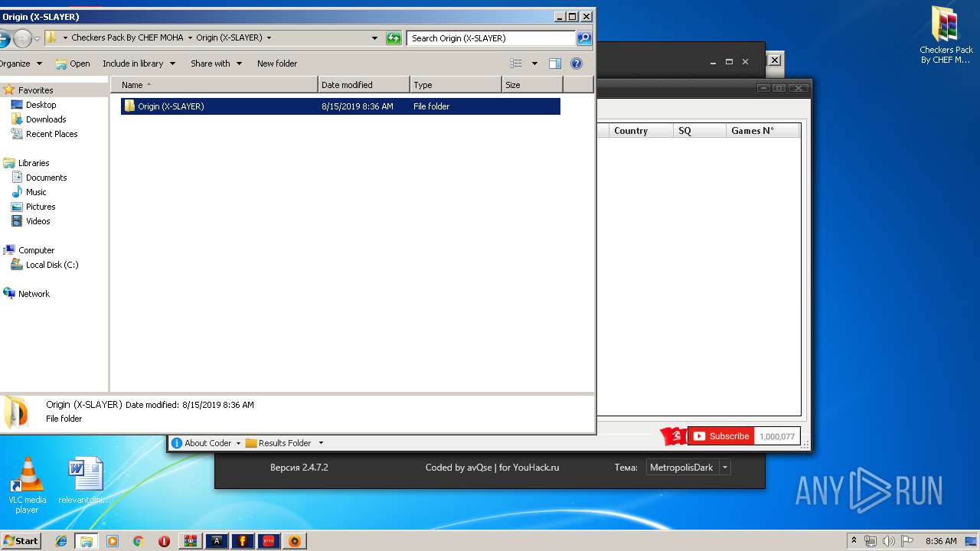980x551 pixels.
Task: Open Music library
Action: (36, 192)
